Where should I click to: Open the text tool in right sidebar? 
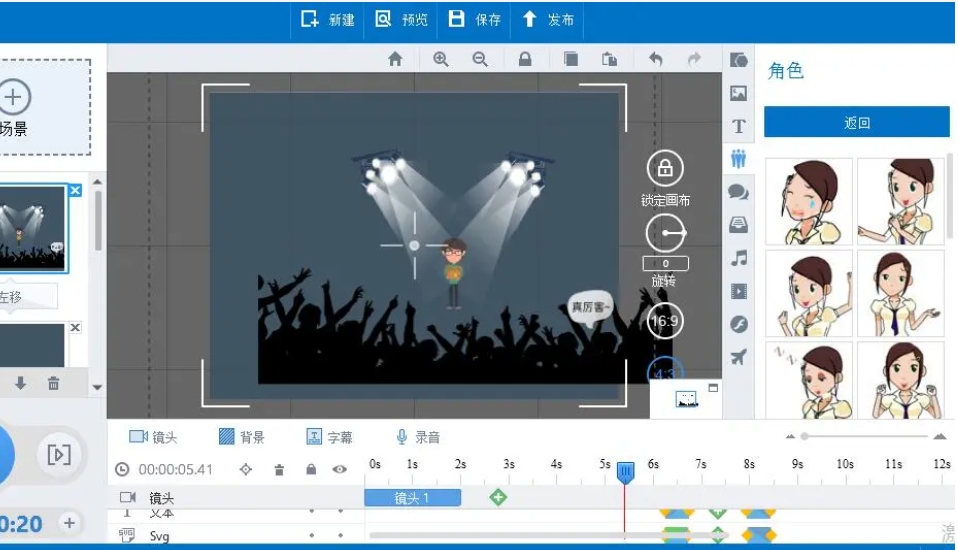pos(739,126)
